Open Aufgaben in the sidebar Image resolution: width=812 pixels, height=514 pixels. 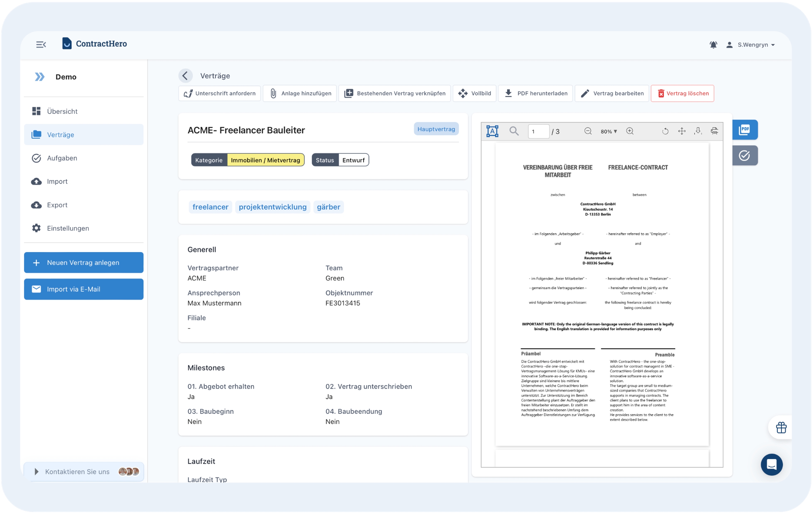point(62,158)
